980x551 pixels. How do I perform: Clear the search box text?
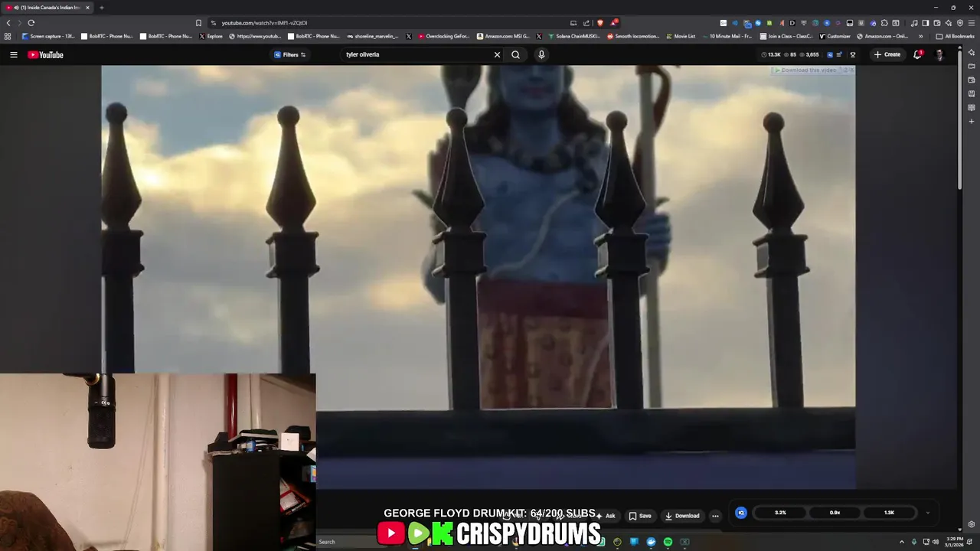click(x=497, y=54)
